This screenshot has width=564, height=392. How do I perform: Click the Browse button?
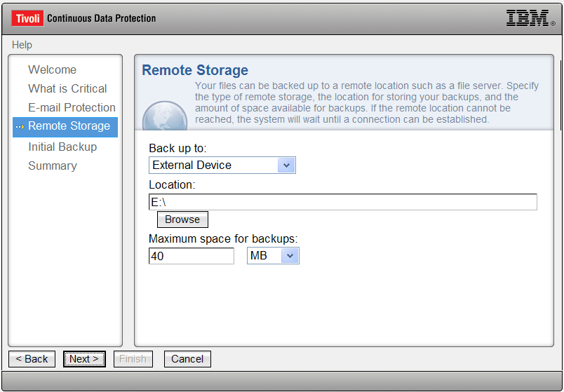click(x=182, y=219)
